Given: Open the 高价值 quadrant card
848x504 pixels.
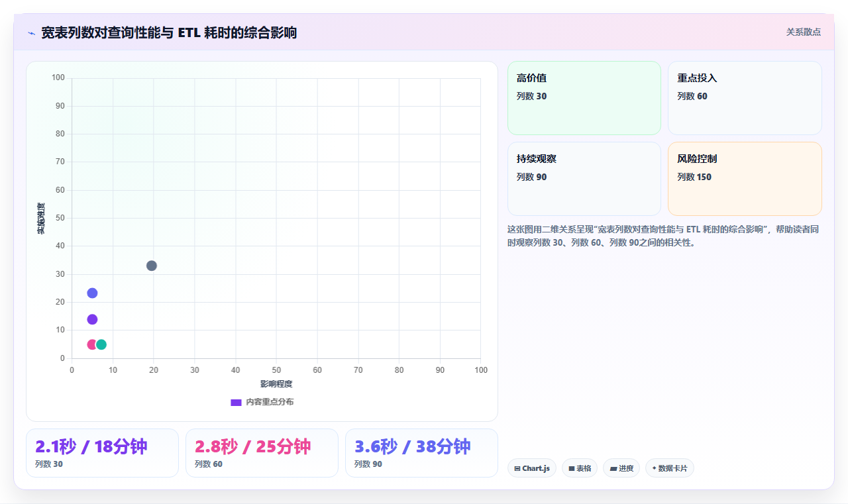Looking at the screenshot, I should click(x=584, y=98).
